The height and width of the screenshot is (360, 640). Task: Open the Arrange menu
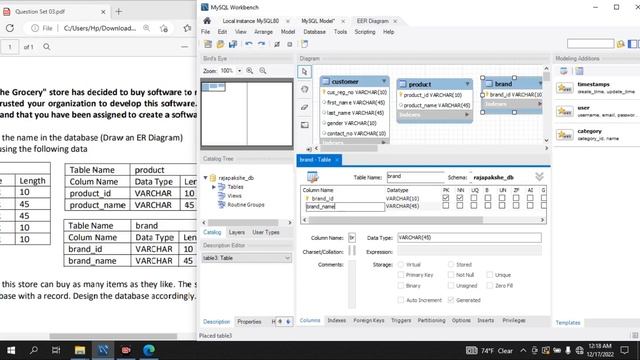point(263,32)
